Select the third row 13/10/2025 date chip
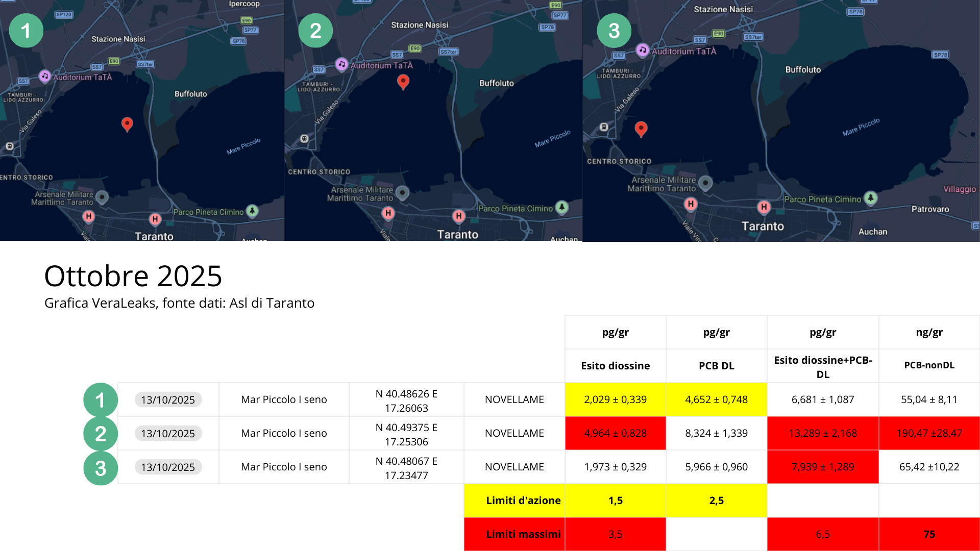Image resolution: width=980 pixels, height=551 pixels. tap(168, 467)
